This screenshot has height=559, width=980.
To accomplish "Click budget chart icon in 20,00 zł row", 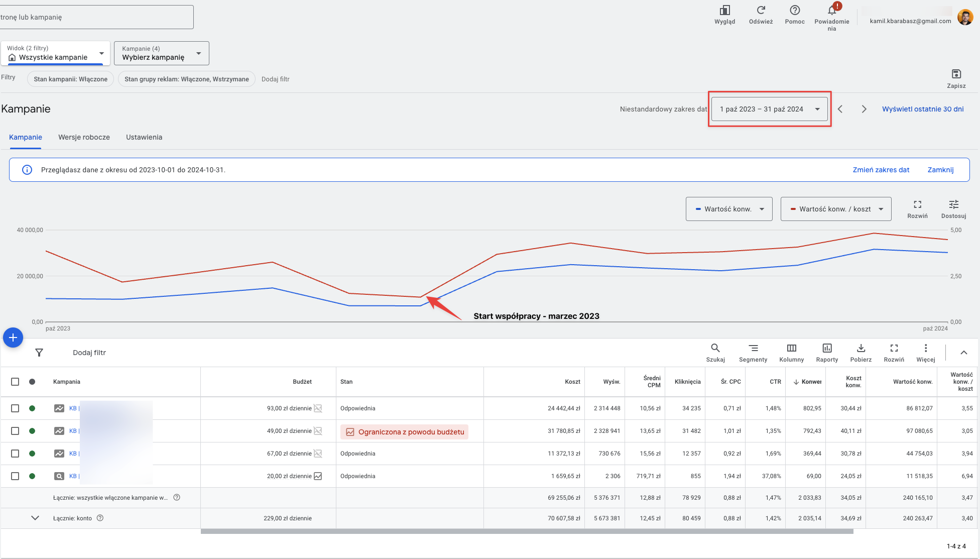I will pyautogui.click(x=318, y=476).
